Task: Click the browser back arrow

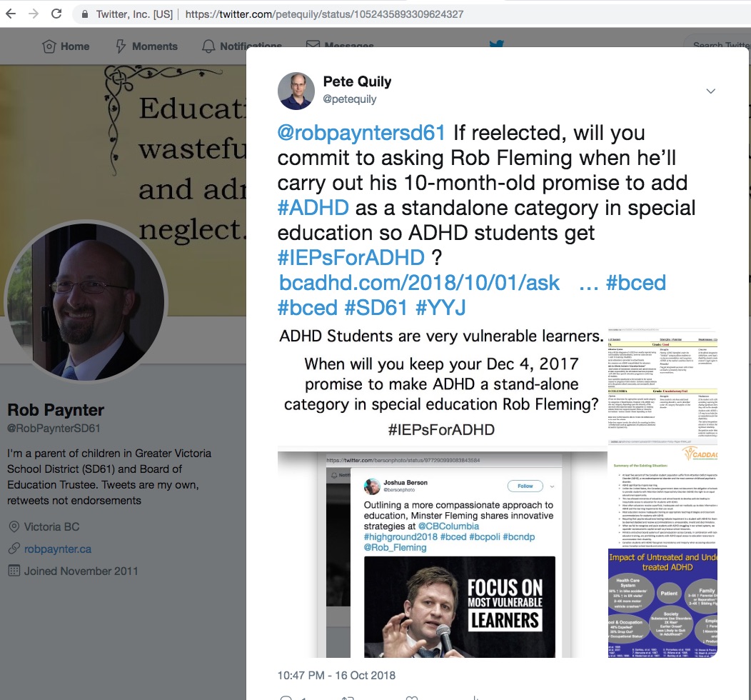Action: tap(11, 14)
